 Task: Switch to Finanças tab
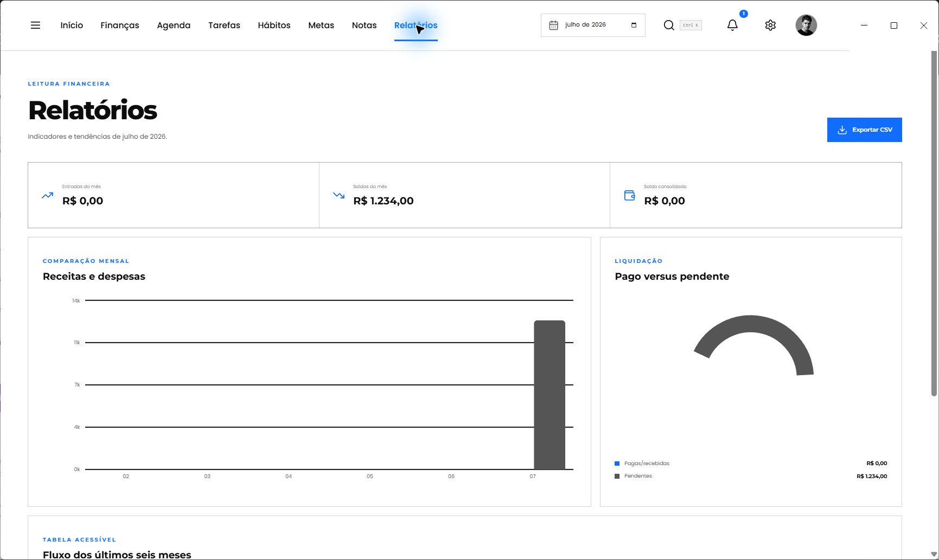pyautogui.click(x=120, y=25)
